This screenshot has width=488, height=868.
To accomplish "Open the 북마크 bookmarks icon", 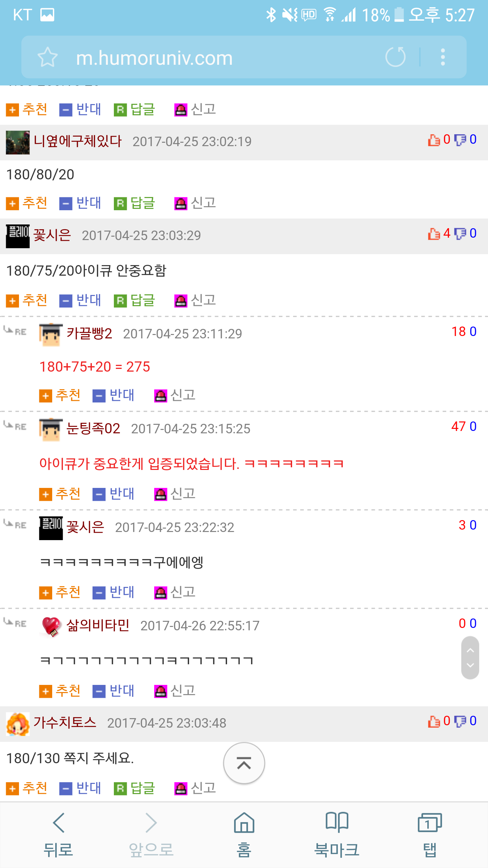I will pos(337,834).
